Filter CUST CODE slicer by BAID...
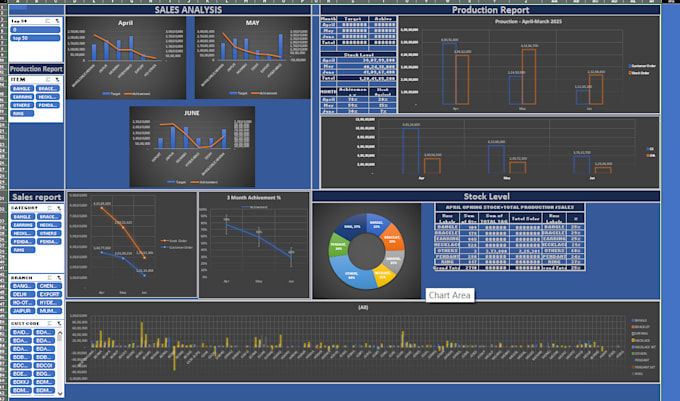Viewport: 680px width, 401px height. [x=21, y=333]
